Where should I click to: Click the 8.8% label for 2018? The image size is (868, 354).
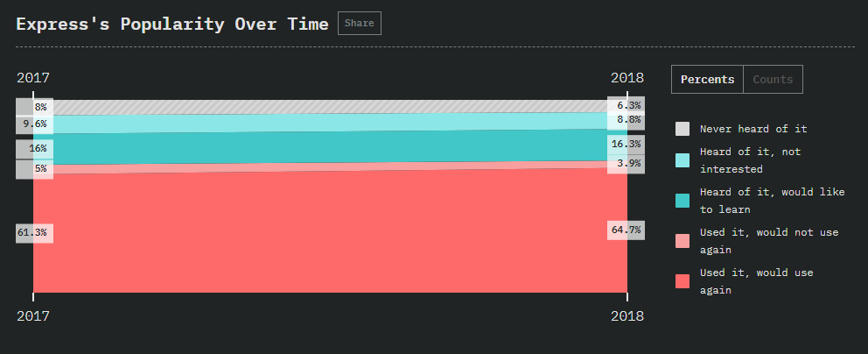[x=626, y=120]
